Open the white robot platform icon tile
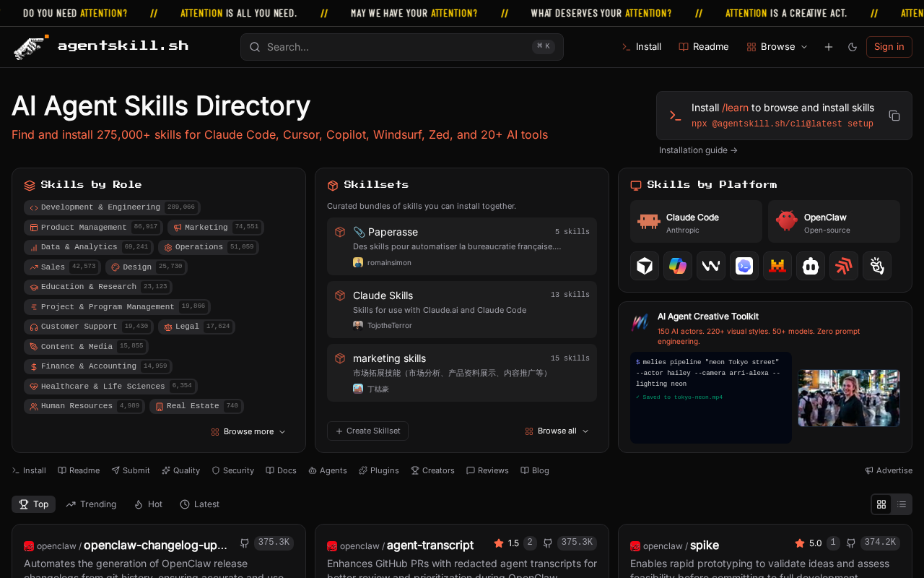The image size is (924, 578). 811,266
